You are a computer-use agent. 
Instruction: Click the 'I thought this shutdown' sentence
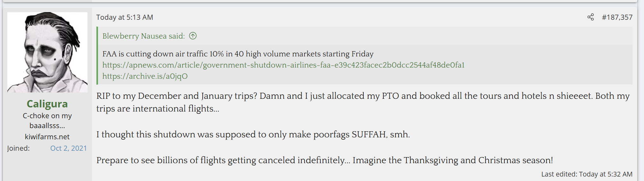tap(253, 134)
